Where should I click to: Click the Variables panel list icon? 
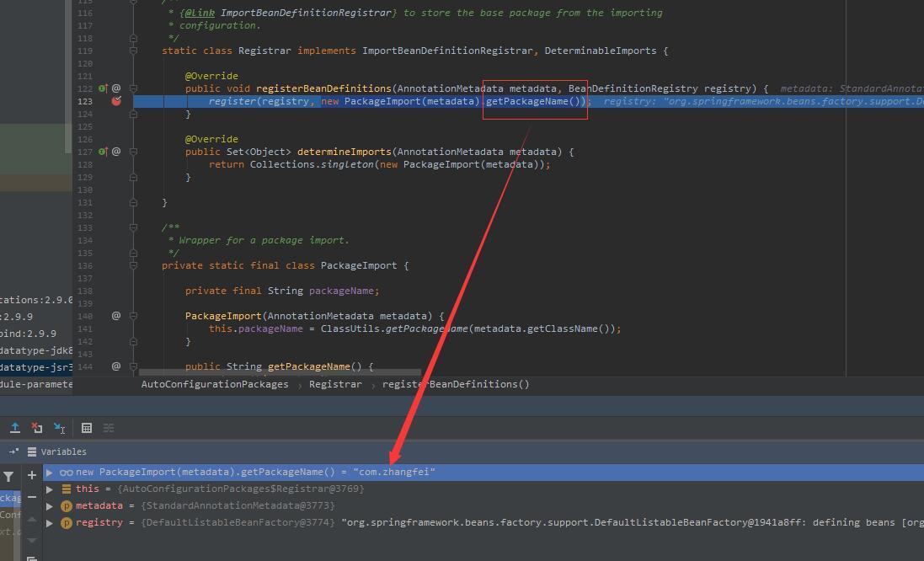[x=32, y=451]
